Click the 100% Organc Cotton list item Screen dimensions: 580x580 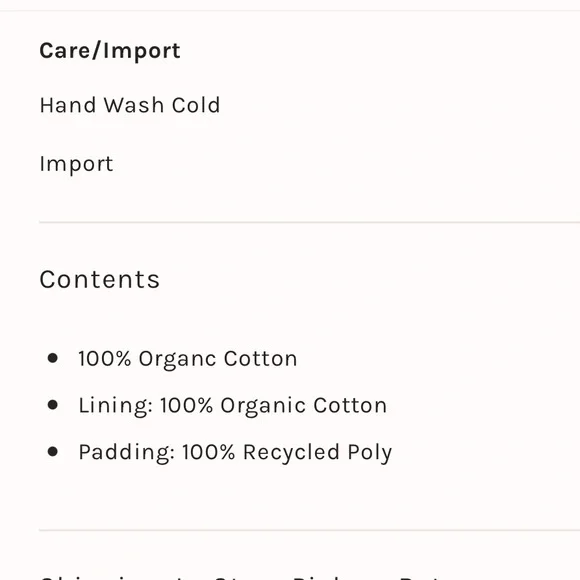(188, 359)
